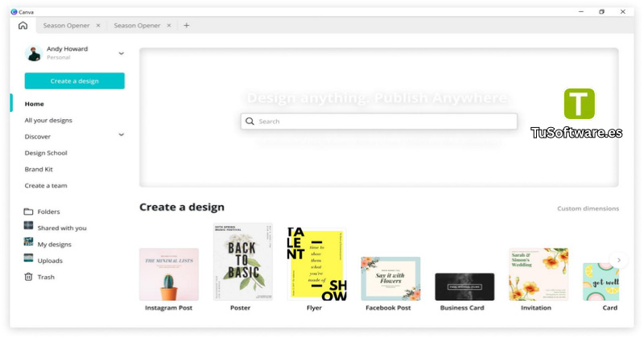
Task: Open the Folders label in sidebar
Action: click(48, 212)
